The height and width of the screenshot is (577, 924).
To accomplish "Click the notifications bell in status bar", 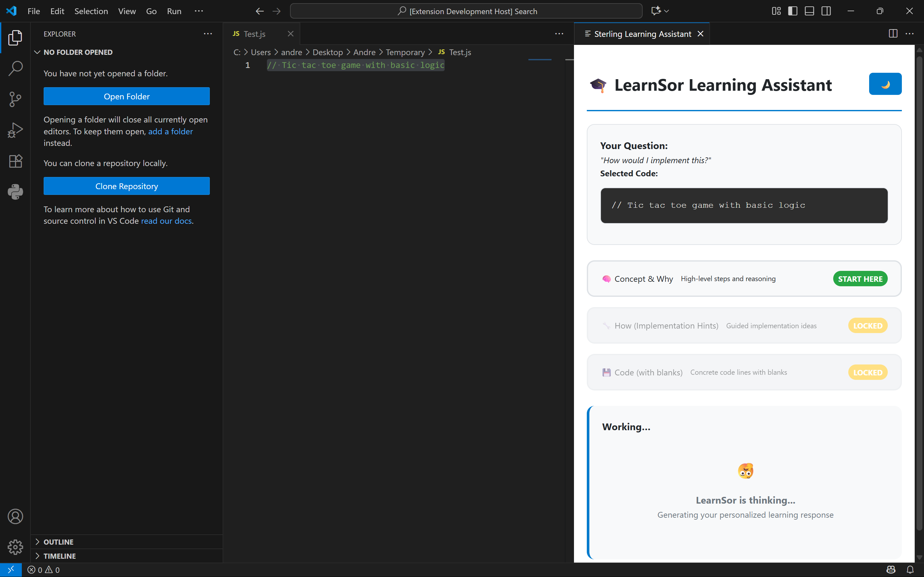I will coord(910,570).
